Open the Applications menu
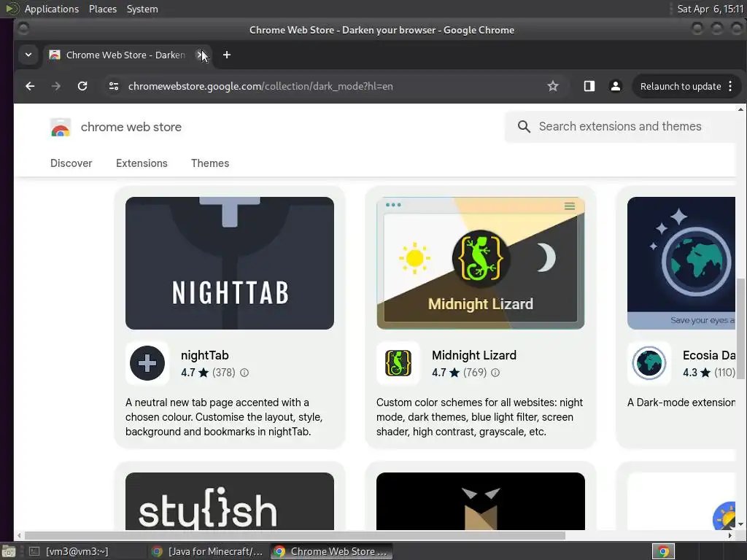747x560 pixels. coord(52,9)
